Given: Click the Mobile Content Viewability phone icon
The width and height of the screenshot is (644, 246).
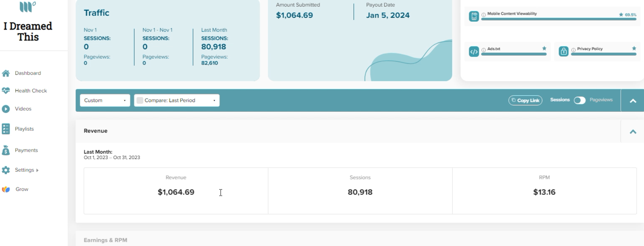Looking at the screenshot, I should 474,16.
